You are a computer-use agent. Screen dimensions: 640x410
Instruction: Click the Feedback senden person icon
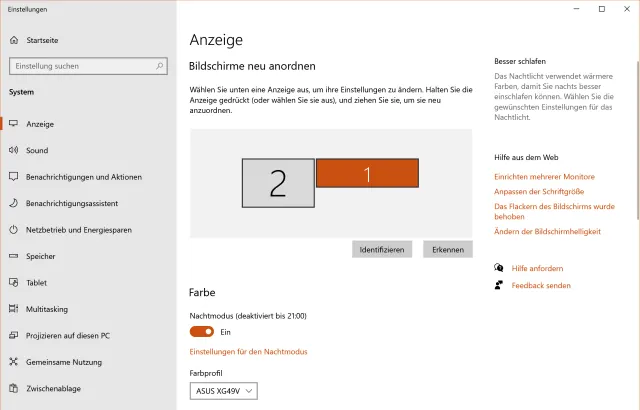[x=499, y=285]
